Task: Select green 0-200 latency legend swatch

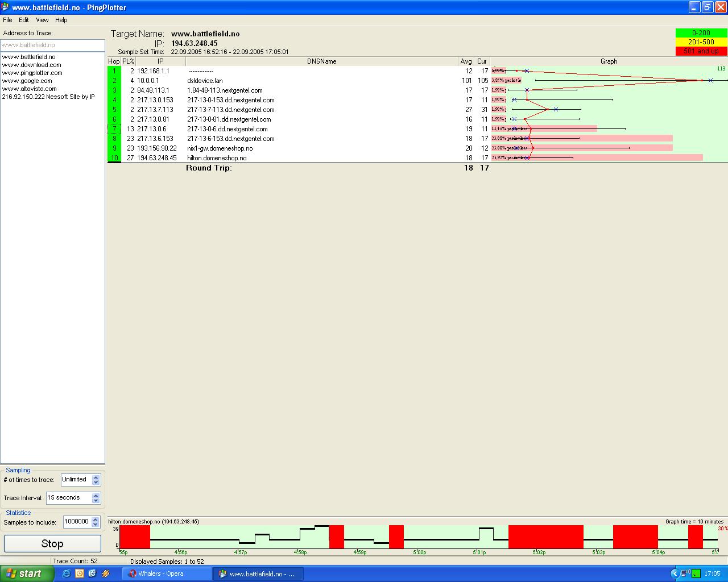Action: (701, 33)
